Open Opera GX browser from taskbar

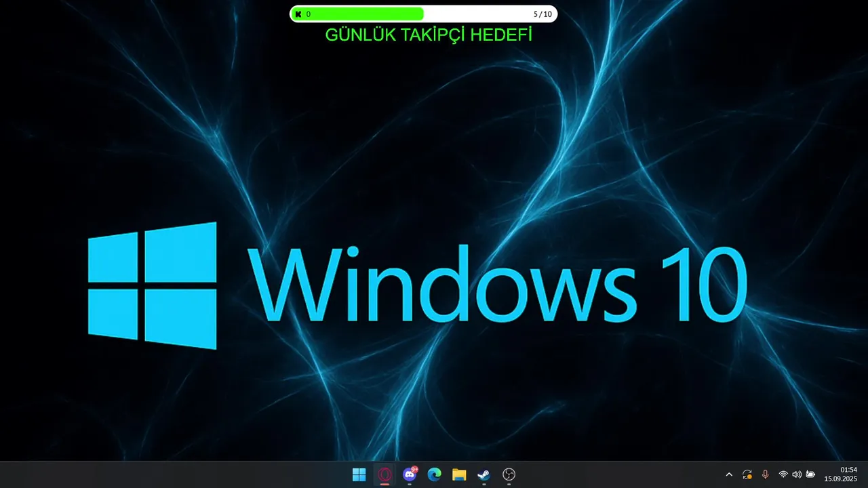384,474
